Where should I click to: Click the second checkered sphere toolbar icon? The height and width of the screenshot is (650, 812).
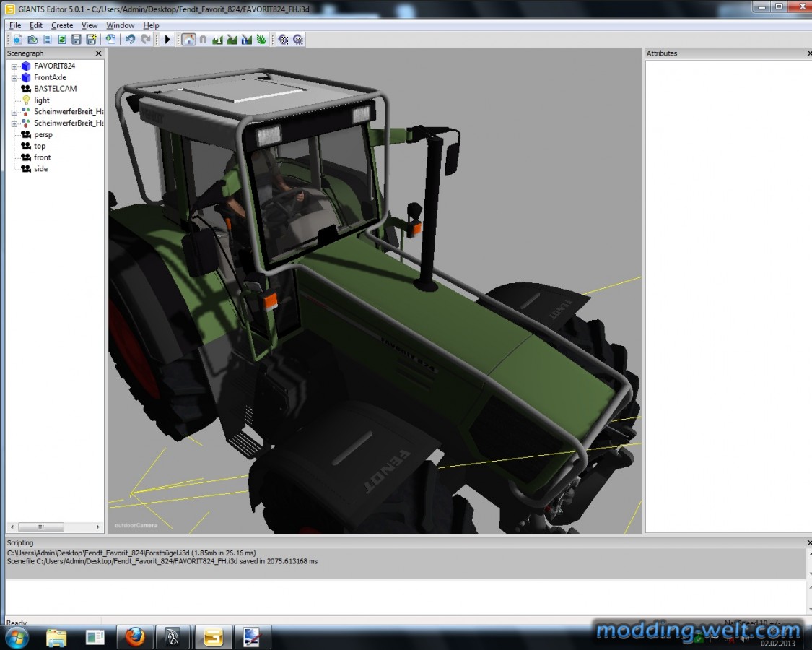tap(298, 40)
